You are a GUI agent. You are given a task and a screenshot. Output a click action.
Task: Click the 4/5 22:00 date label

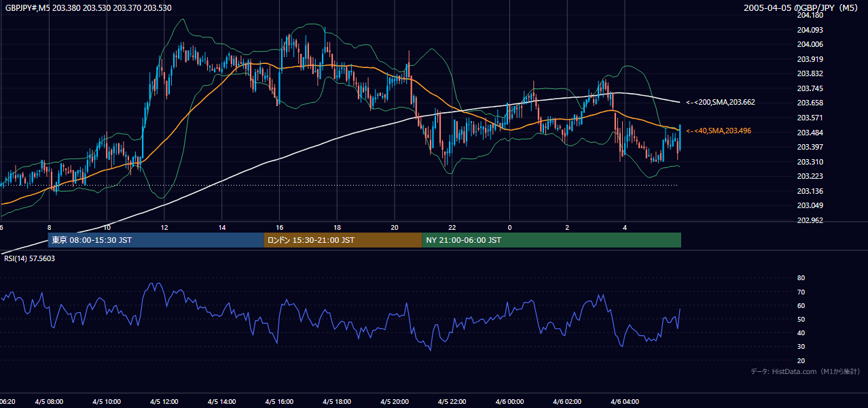[452, 402]
